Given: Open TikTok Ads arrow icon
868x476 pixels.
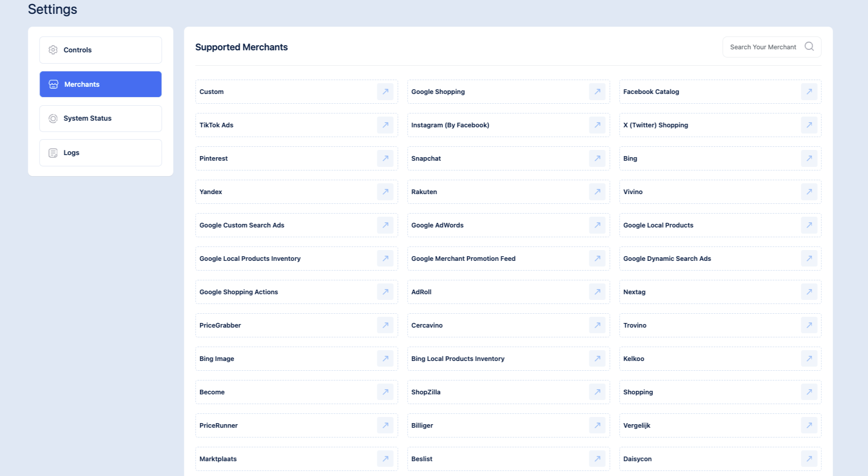Looking at the screenshot, I should [385, 125].
